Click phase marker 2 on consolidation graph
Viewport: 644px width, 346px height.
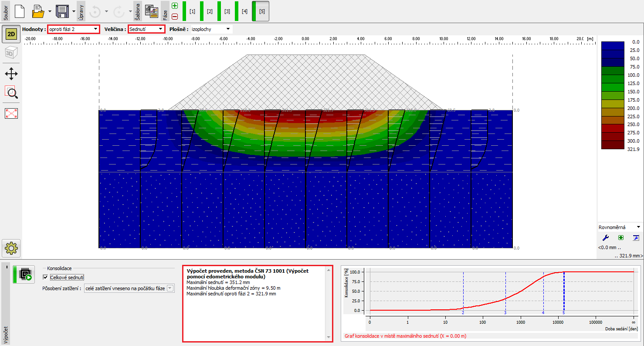pyautogui.click(x=463, y=313)
